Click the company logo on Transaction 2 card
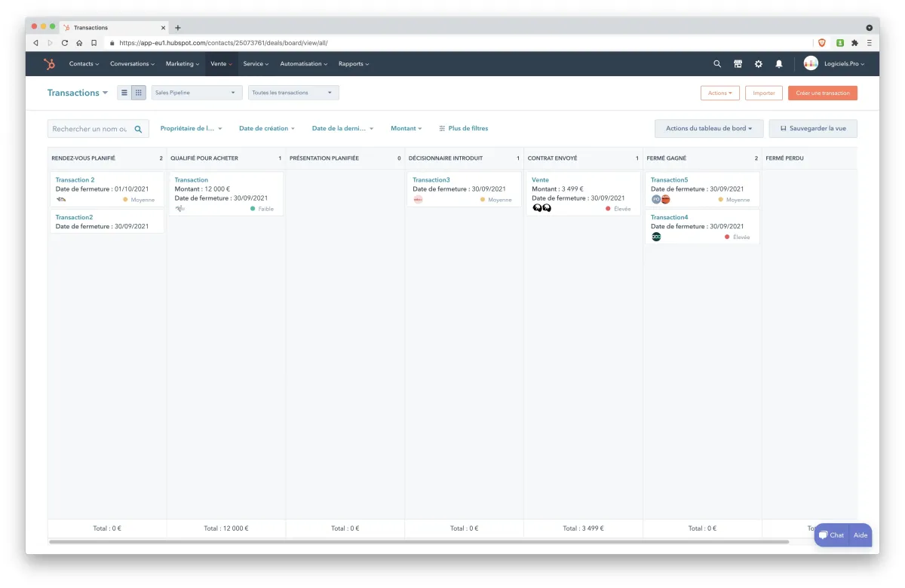The width and height of the screenshot is (905, 588). click(x=60, y=200)
